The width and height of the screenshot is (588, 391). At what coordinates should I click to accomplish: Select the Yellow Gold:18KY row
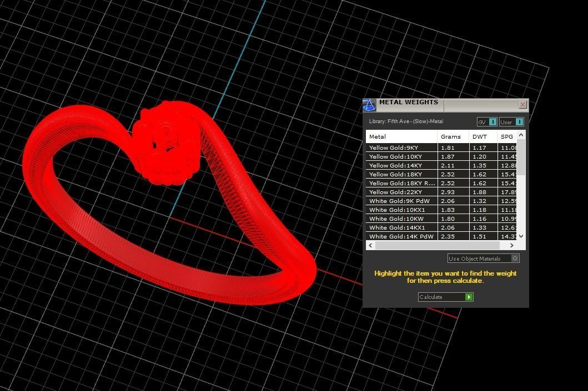click(x=441, y=175)
